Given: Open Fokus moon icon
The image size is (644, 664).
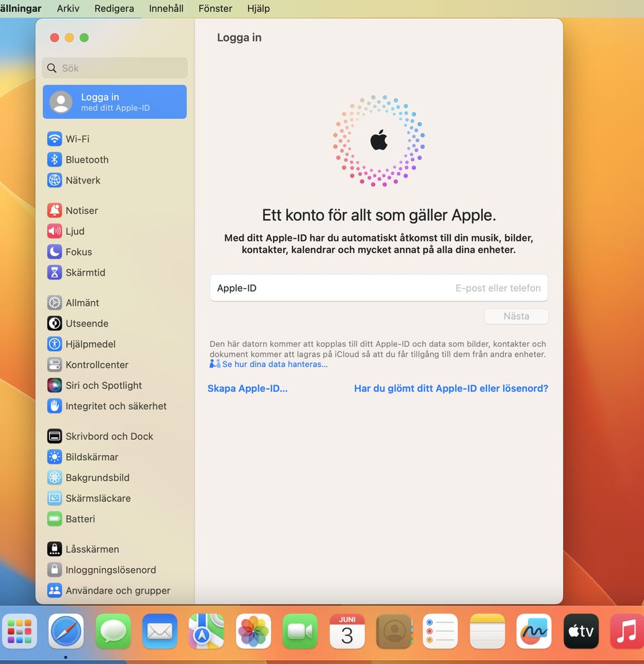Looking at the screenshot, I should pos(54,252).
